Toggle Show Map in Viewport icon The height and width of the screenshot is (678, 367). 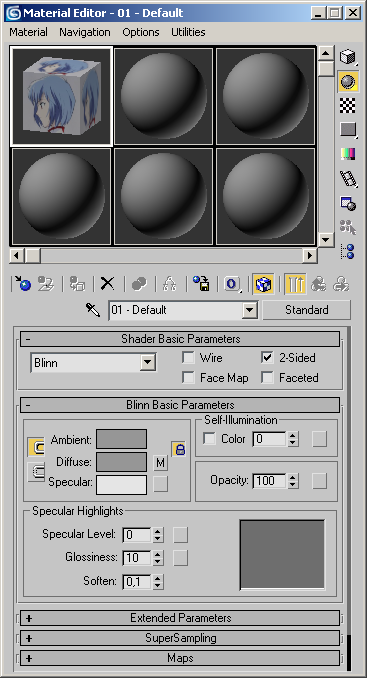pos(263,284)
